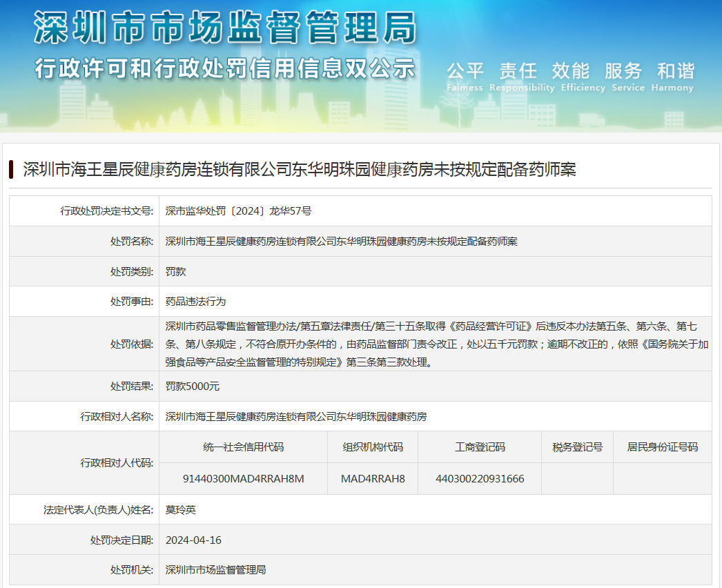The height and width of the screenshot is (588, 722).
Task: Click the 税务登记号 column header
Action: coord(578,447)
